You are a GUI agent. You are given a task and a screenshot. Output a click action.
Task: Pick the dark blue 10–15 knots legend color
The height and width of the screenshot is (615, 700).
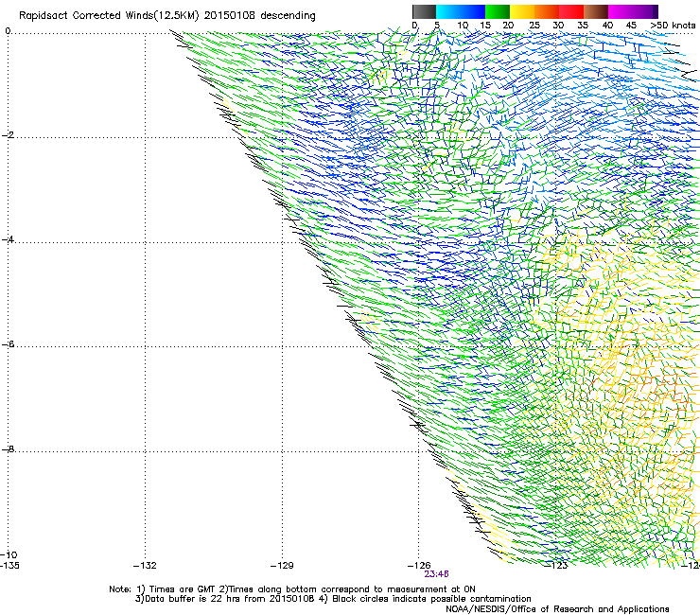click(x=473, y=11)
